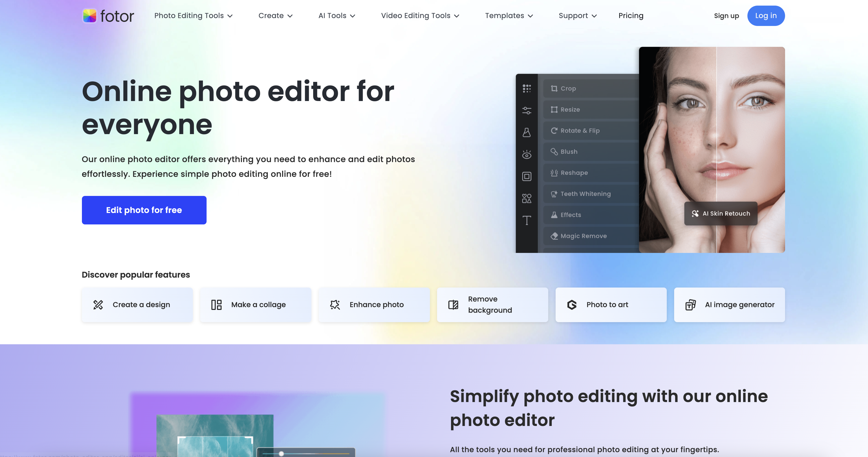Select the grid dots icon in editor sidebar
This screenshot has height=457, width=868.
[527, 89]
